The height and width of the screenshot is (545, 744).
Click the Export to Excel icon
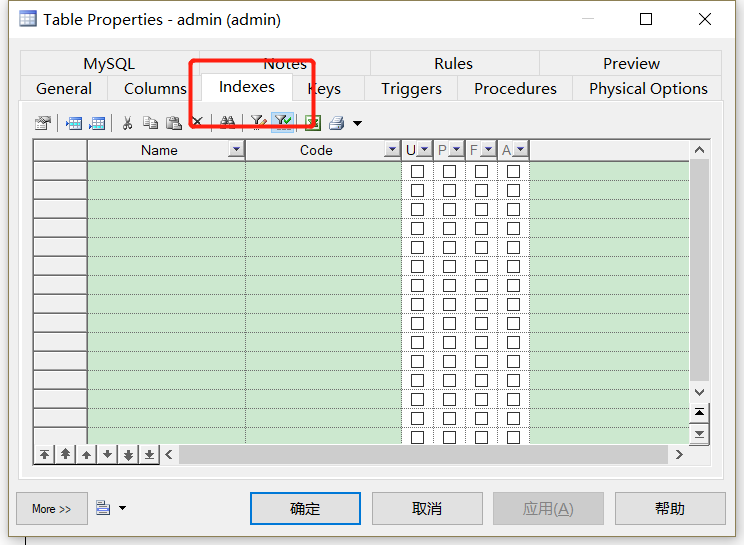click(313, 123)
